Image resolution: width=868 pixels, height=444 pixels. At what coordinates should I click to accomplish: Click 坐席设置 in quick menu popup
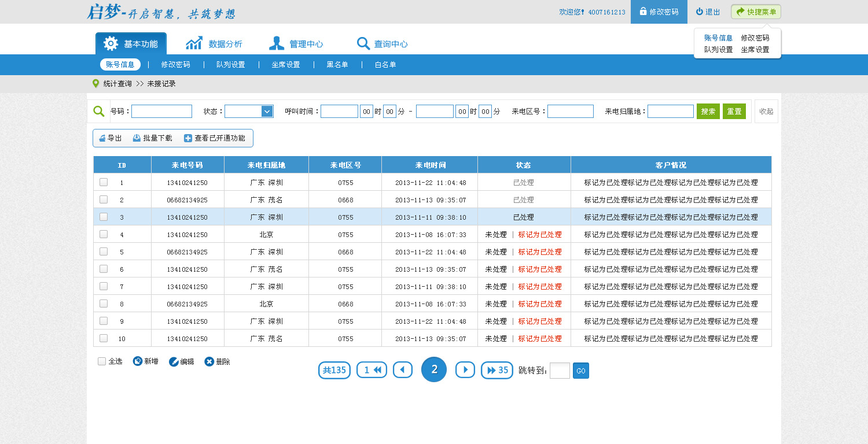(x=755, y=50)
